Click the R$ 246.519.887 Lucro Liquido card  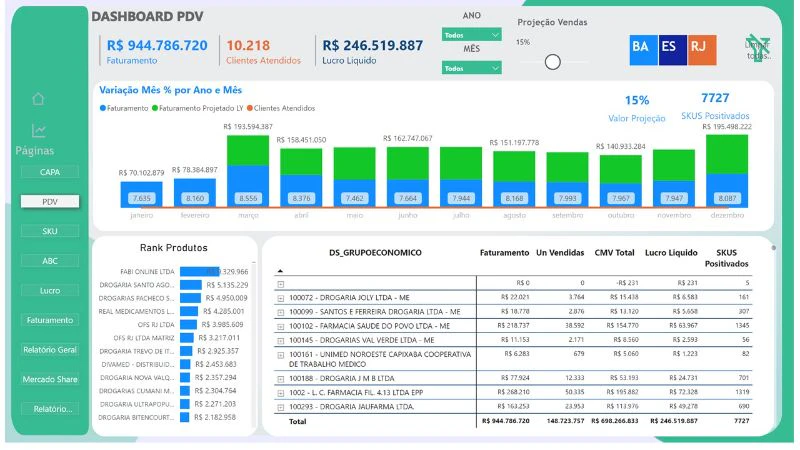[x=372, y=51]
